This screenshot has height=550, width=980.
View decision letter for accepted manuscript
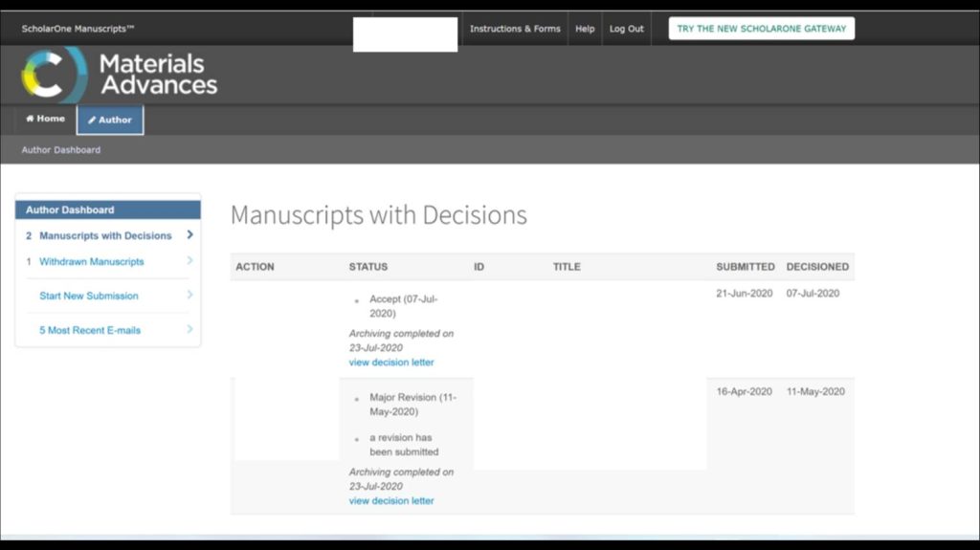pos(391,363)
